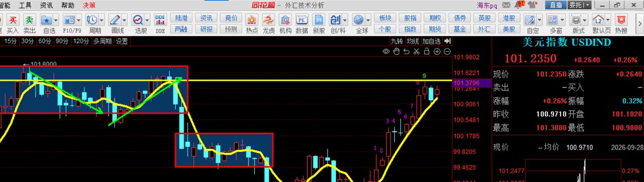
Task: Open the 创/科 board icon
Action: click(335, 20)
